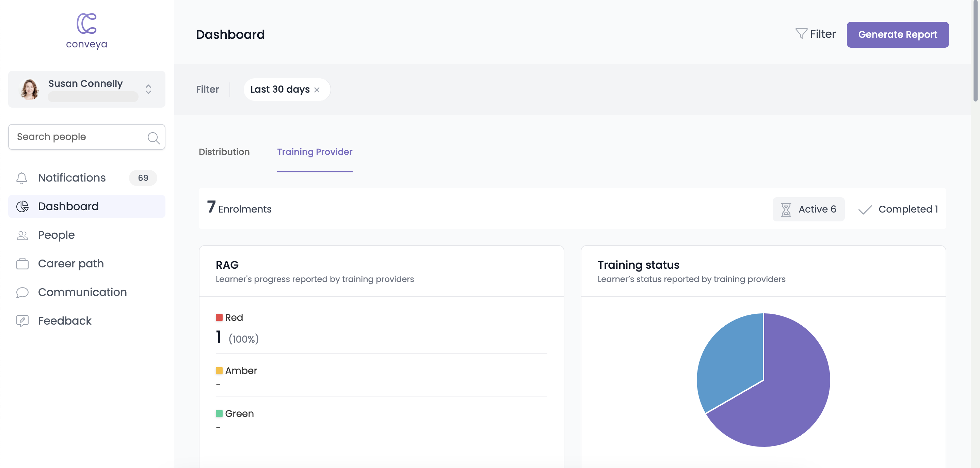Open the Filter option in the header
The image size is (980, 468).
click(815, 34)
